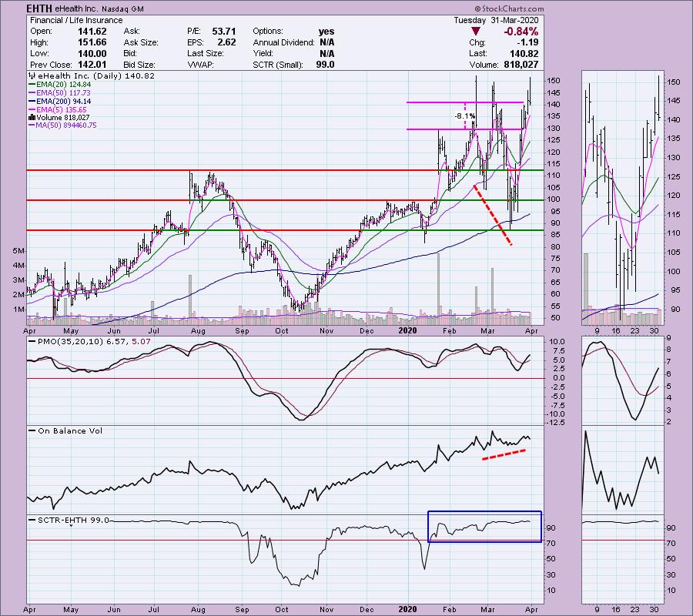Click the pink EMA(5) line swatch
This screenshot has width=693, height=616.
pyautogui.click(x=32, y=109)
